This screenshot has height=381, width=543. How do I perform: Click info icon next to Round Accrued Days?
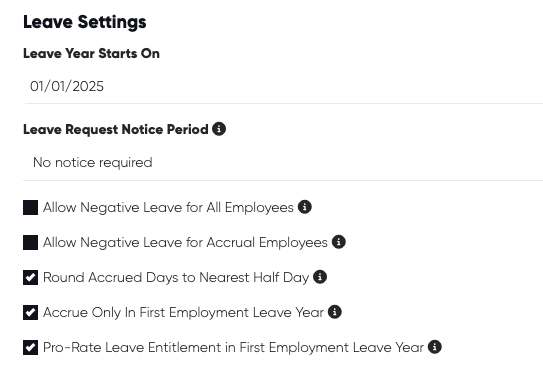click(x=320, y=277)
